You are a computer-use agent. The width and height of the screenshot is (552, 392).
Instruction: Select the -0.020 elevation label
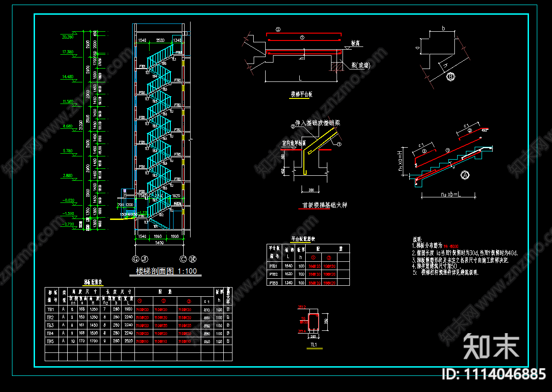coord(68,201)
